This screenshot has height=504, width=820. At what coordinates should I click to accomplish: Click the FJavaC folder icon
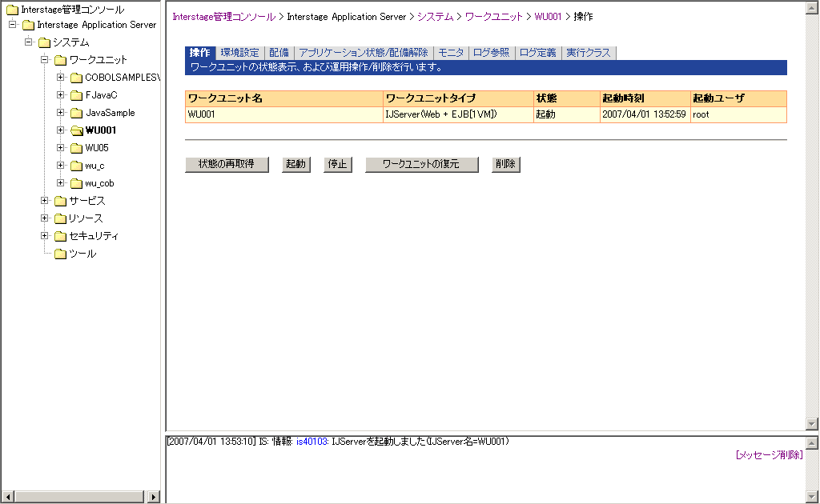tap(77, 95)
